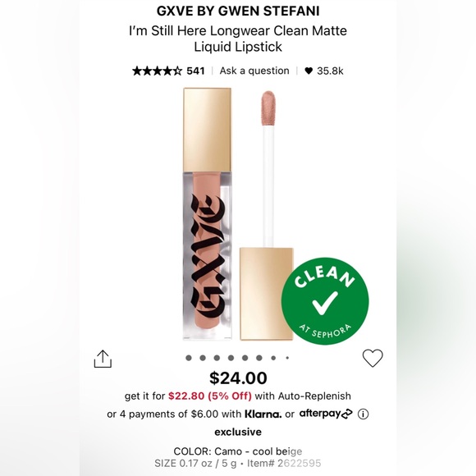Screen dimensions: 476x476
Task: Tap the share icon
Action: [103, 359]
